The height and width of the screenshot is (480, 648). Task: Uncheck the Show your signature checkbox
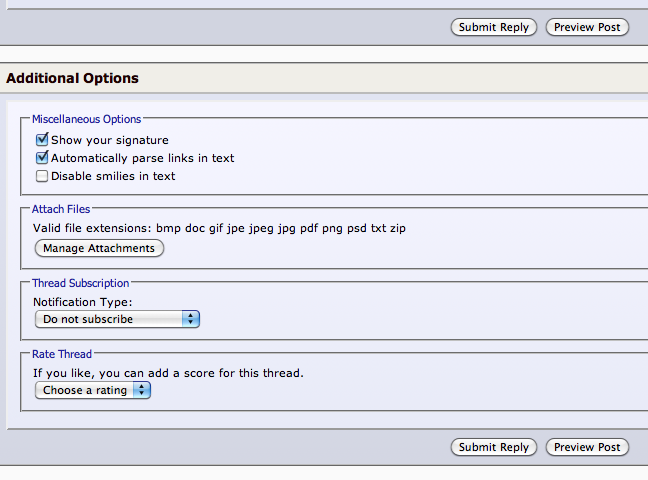42,140
